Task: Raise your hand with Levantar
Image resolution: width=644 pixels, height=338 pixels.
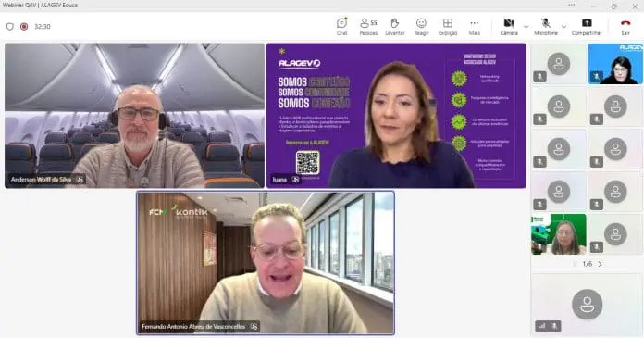Action: point(395,27)
